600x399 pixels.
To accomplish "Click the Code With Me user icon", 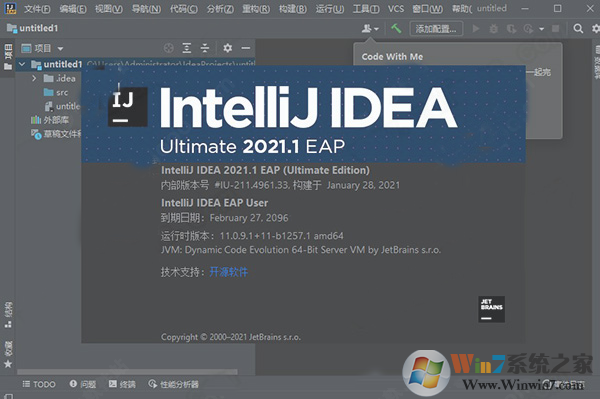I will [x=370, y=28].
